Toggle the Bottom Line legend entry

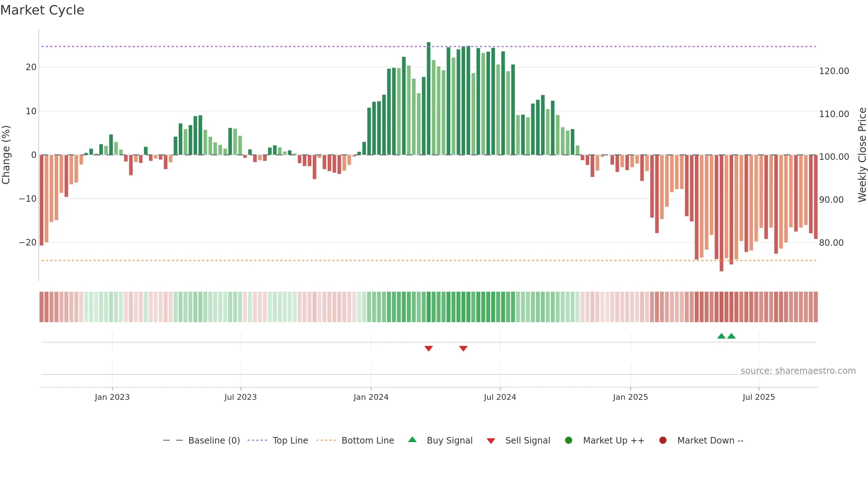(x=355, y=440)
